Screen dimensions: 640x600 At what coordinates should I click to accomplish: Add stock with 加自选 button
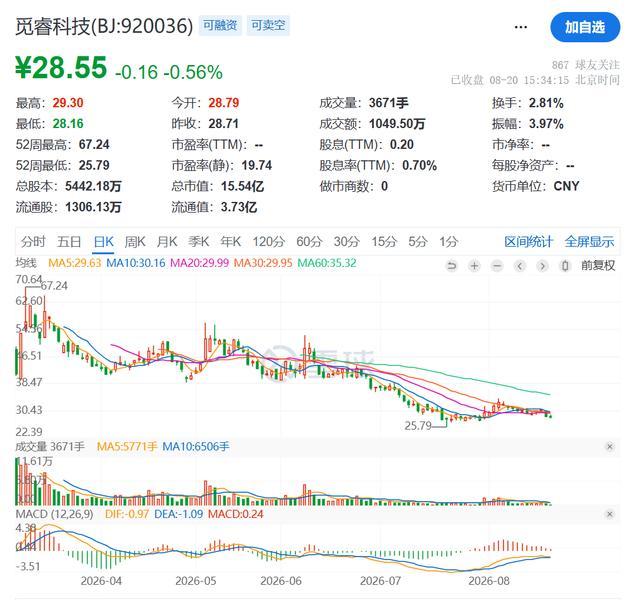pyautogui.click(x=585, y=27)
